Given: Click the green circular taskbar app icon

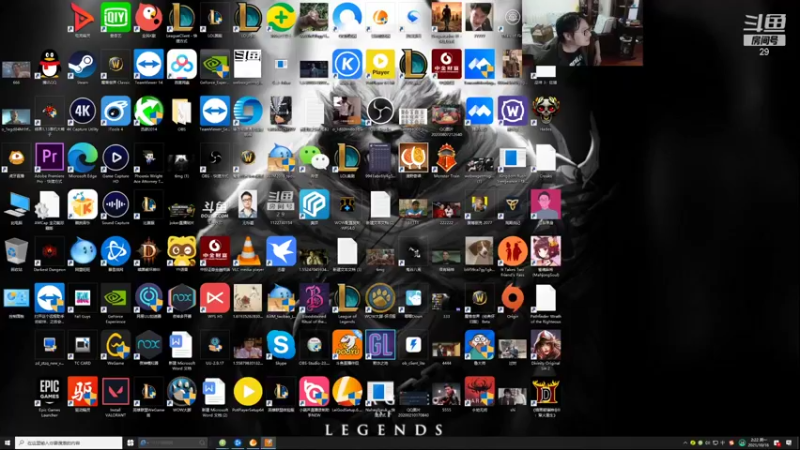Looking at the screenshot, I should [222, 443].
